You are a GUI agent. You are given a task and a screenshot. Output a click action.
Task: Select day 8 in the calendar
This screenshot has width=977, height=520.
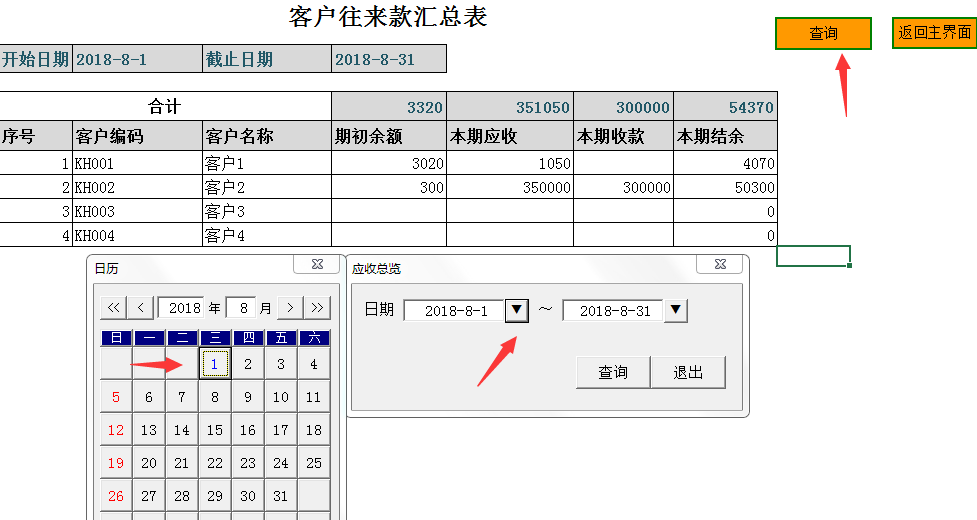click(215, 397)
